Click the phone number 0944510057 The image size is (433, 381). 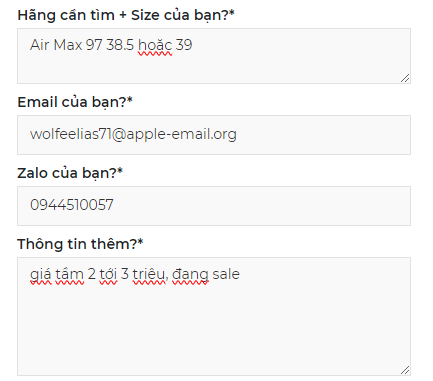72,205
